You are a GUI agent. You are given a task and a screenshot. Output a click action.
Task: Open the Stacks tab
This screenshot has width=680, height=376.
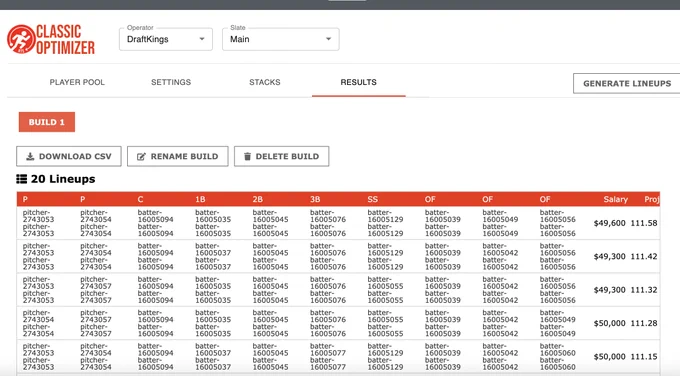click(265, 82)
